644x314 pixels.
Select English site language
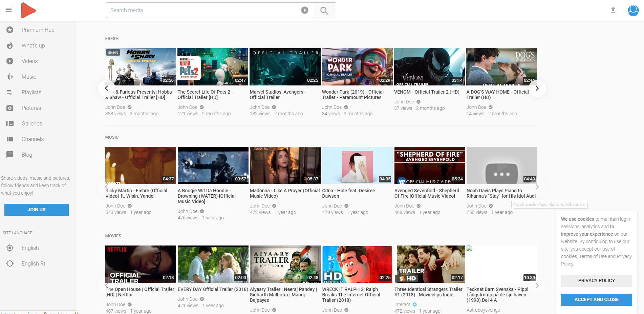(30, 248)
